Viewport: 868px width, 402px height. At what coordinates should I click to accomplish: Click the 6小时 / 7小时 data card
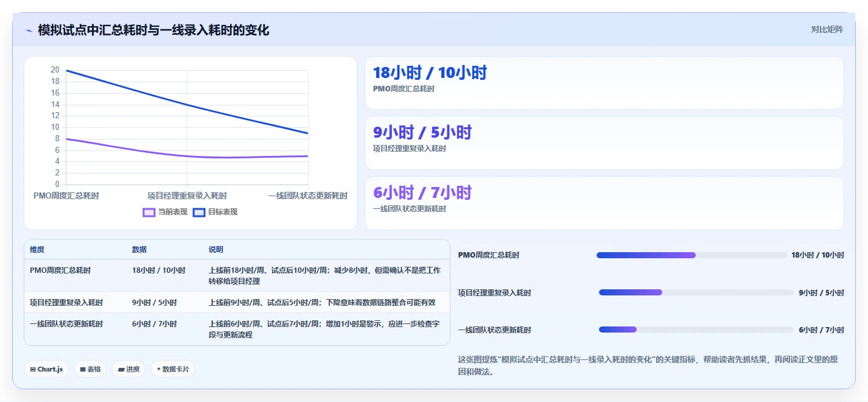[604, 203]
